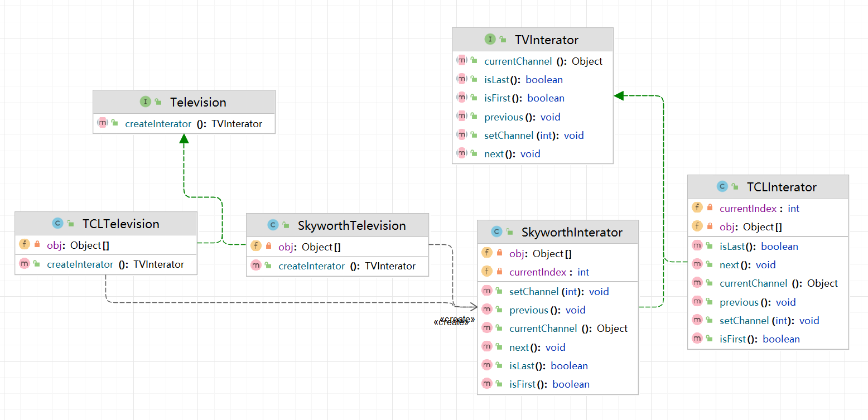Click the method icon beside Television createInterator
The width and height of the screenshot is (868, 420).
tap(102, 123)
